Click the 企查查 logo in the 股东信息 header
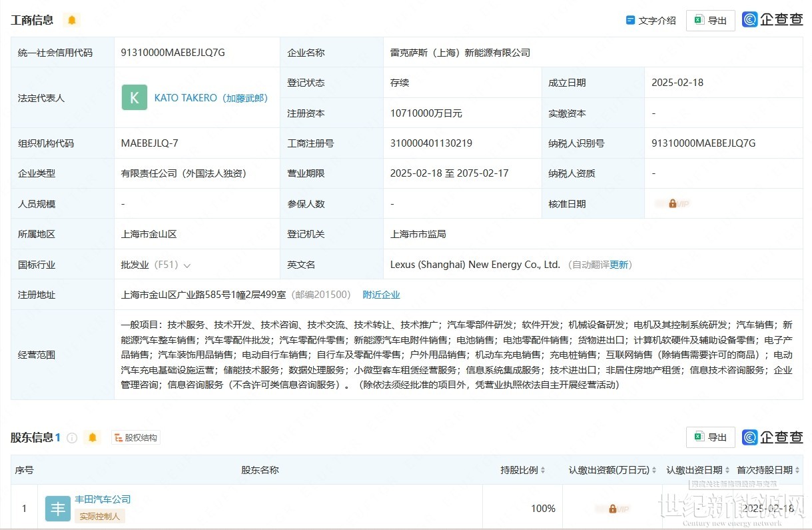The width and height of the screenshot is (812, 530). (x=773, y=437)
